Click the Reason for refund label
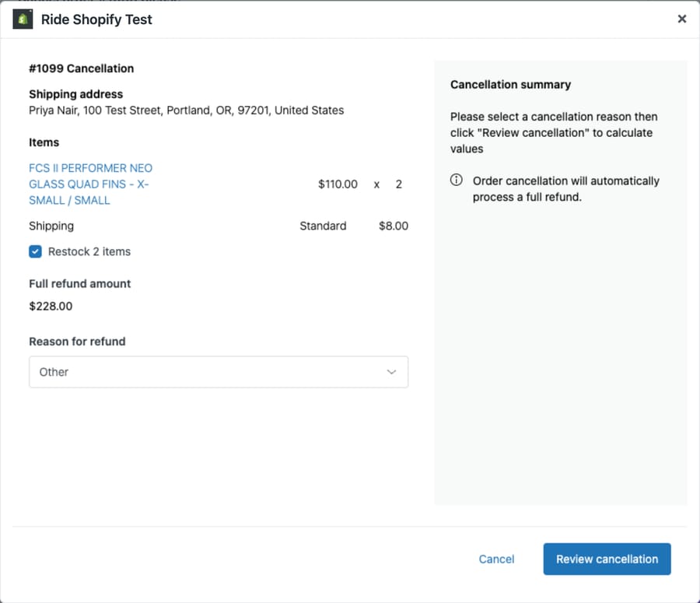 coord(77,342)
